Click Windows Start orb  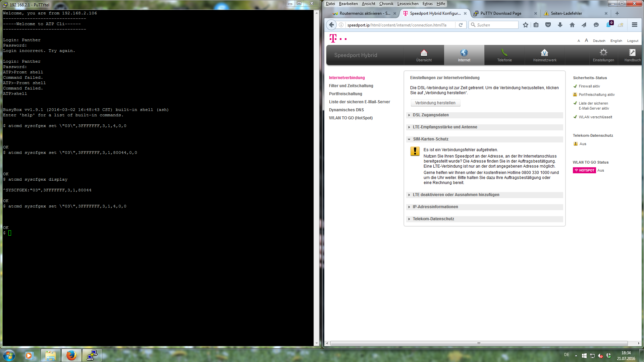click(x=9, y=355)
